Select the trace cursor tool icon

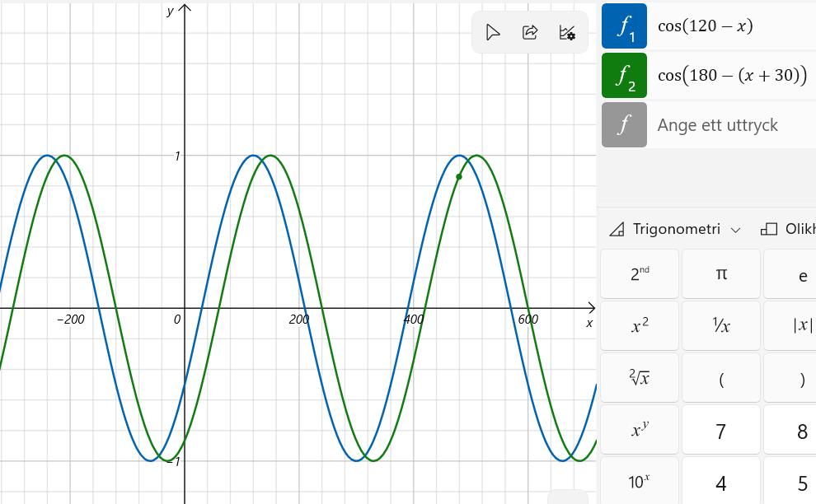pos(493,33)
